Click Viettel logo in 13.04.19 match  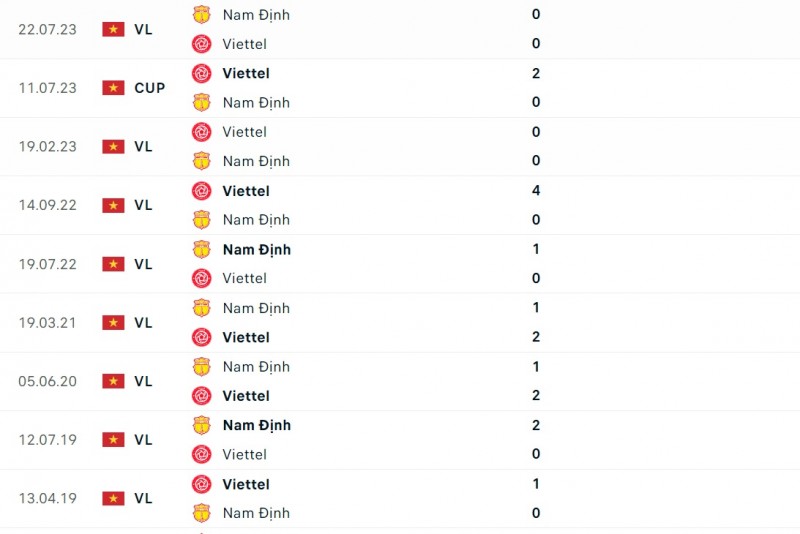tap(202, 484)
